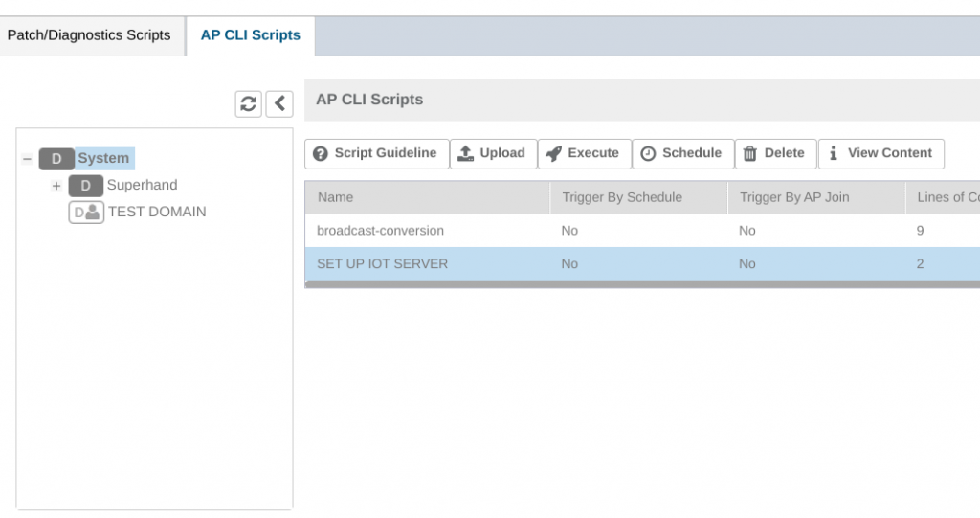Expand the Superhand domain node
Viewport: 980px width, 518px height.
coord(56,186)
